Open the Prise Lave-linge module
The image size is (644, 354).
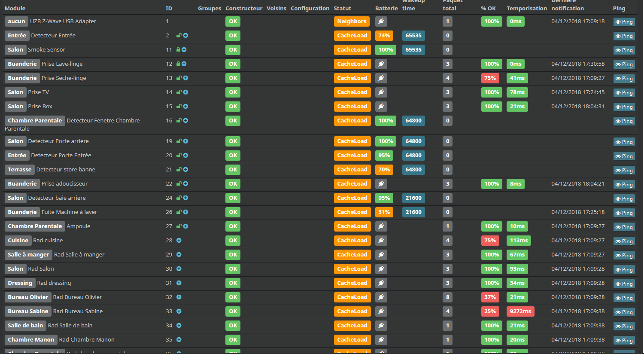pyautogui.click(x=62, y=64)
